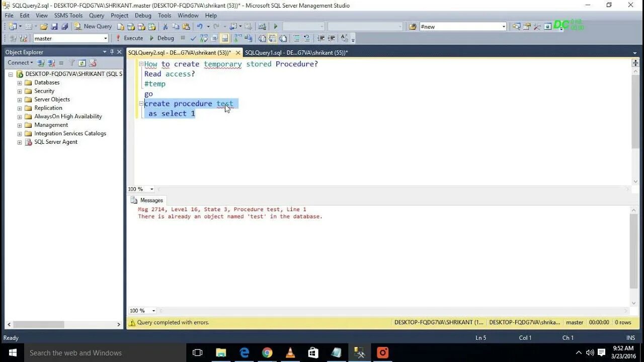
Task: Click Comment out selected lines icon
Action: point(296,38)
